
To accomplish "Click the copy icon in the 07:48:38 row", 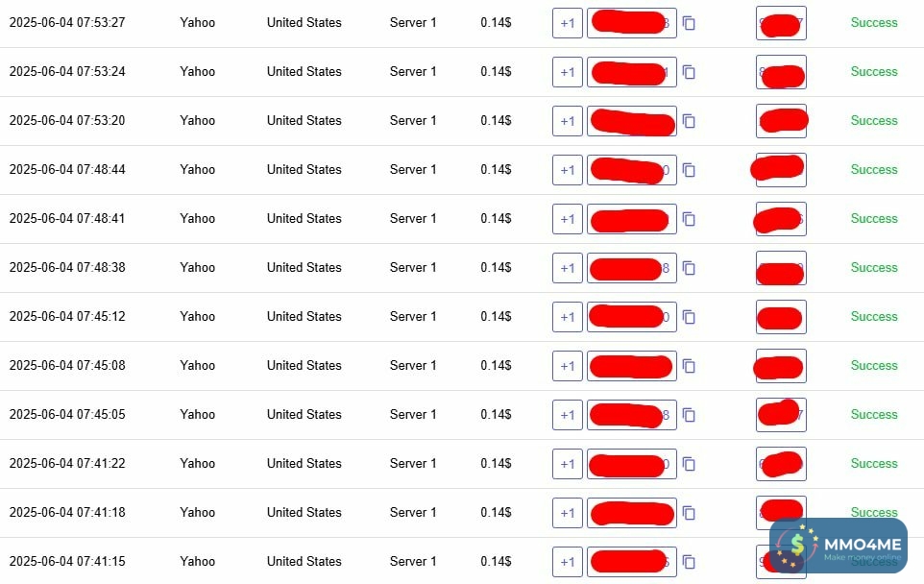I will 689,268.
